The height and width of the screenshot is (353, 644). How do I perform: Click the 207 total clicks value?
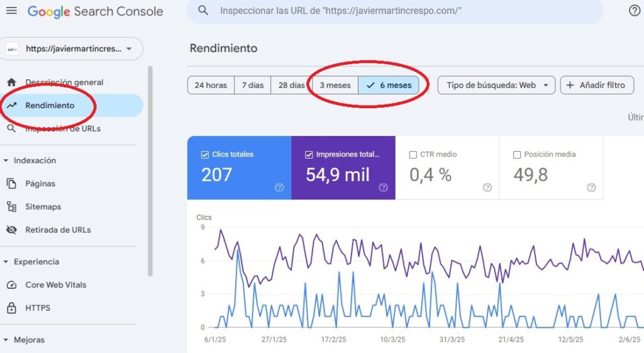[x=216, y=175]
